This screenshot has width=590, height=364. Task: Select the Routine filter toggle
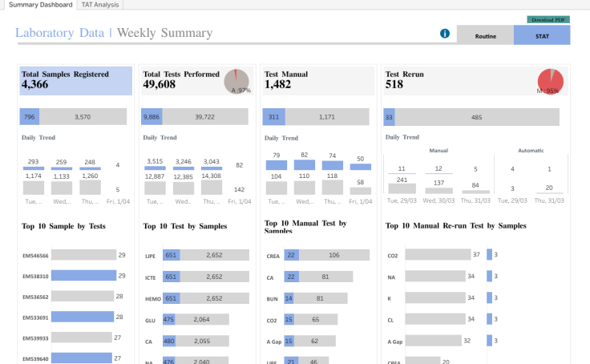pyautogui.click(x=486, y=36)
